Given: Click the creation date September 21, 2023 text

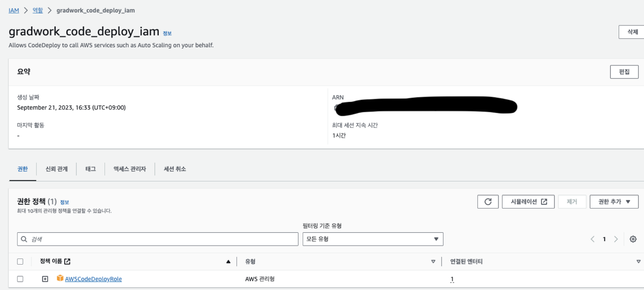Looking at the screenshot, I should pyautogui.click(x=71, y=108).
